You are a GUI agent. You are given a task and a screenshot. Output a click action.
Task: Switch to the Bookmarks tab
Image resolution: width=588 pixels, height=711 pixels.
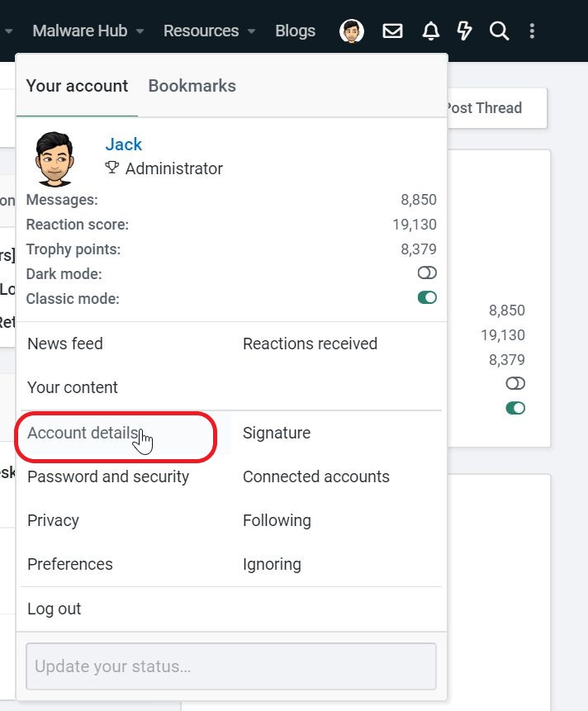(x=192, y=86)
